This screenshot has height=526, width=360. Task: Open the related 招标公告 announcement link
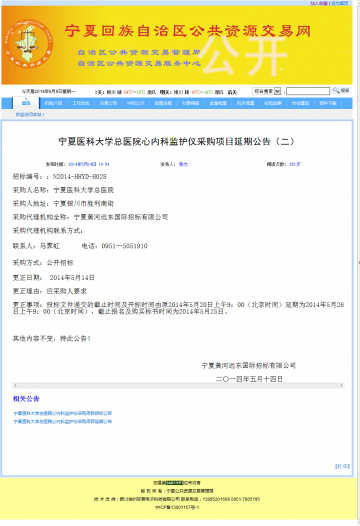(x=62, y=413)
